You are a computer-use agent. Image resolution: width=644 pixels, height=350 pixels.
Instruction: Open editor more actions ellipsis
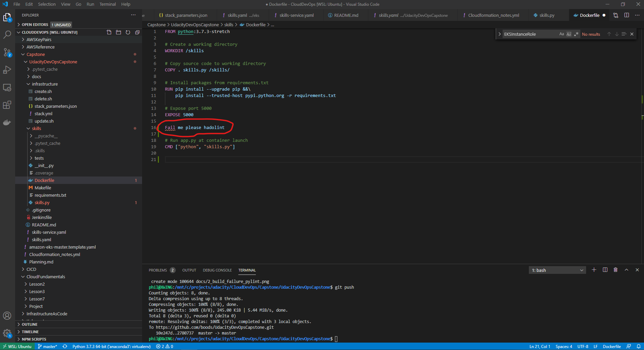(x=637, y=15)
